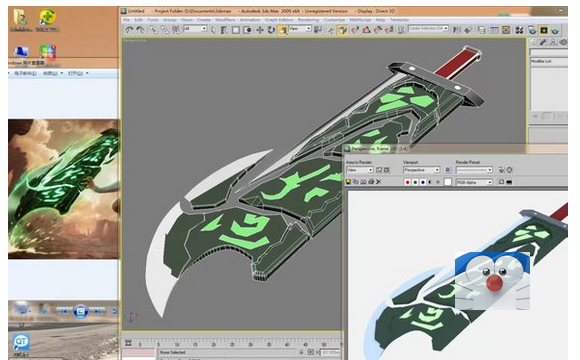The height and width of the screenshot is (360, 580).
Task: Expand the Viewport Perspective dropdown
Action: point(421,170)
